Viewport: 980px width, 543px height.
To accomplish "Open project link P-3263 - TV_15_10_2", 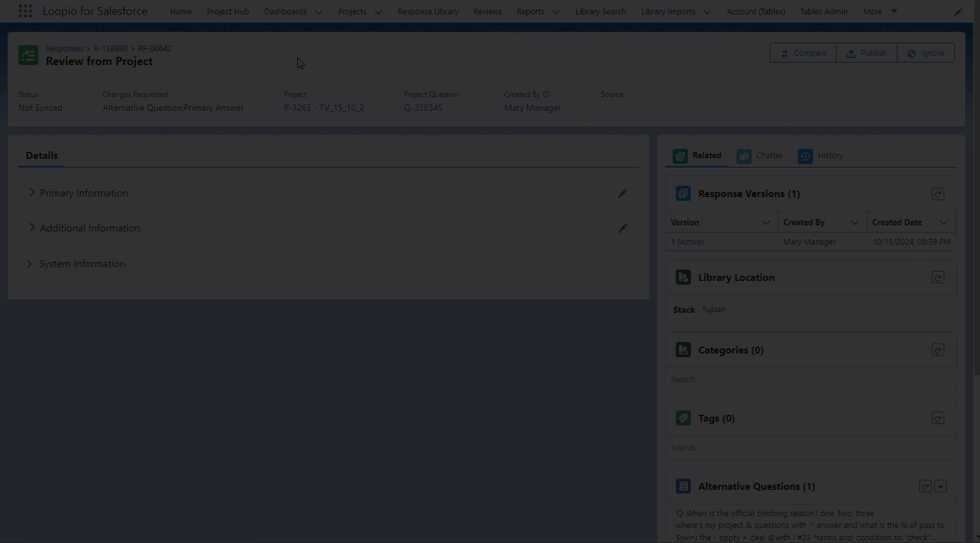I will click(x=324, y=108).
